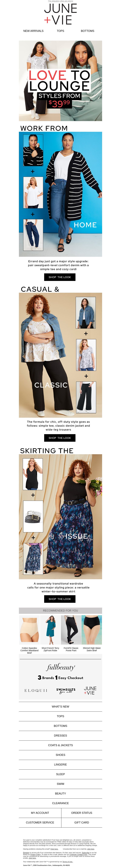Click SHOP THE LOOK under Work From Home
This screenshot has width=121, height=868.
pos(60,277)
